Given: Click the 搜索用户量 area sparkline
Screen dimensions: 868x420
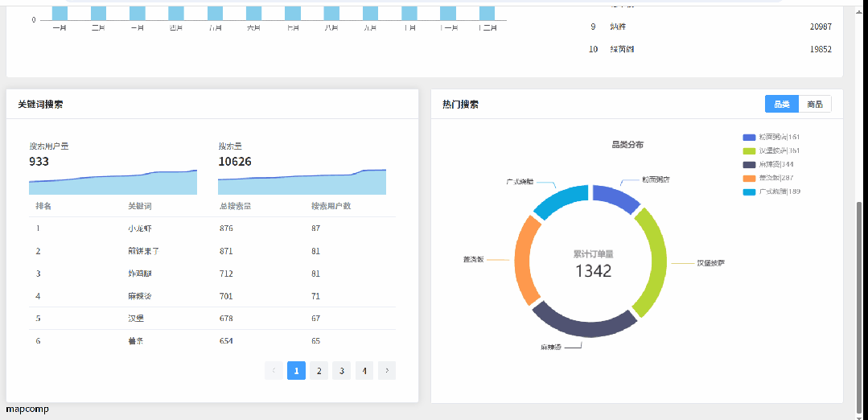Looking at the screenshot, I should point(113,183).
